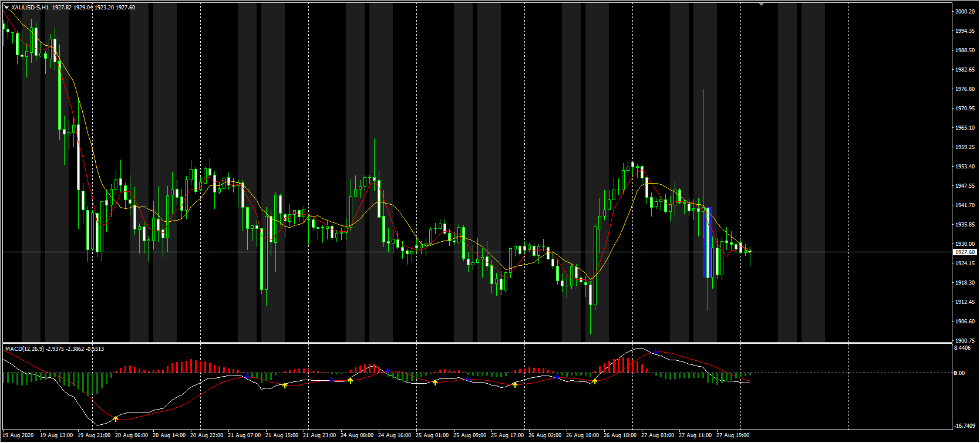Click the 1965.10 price scale label
The image size is (980, 443).
(965, 128)
